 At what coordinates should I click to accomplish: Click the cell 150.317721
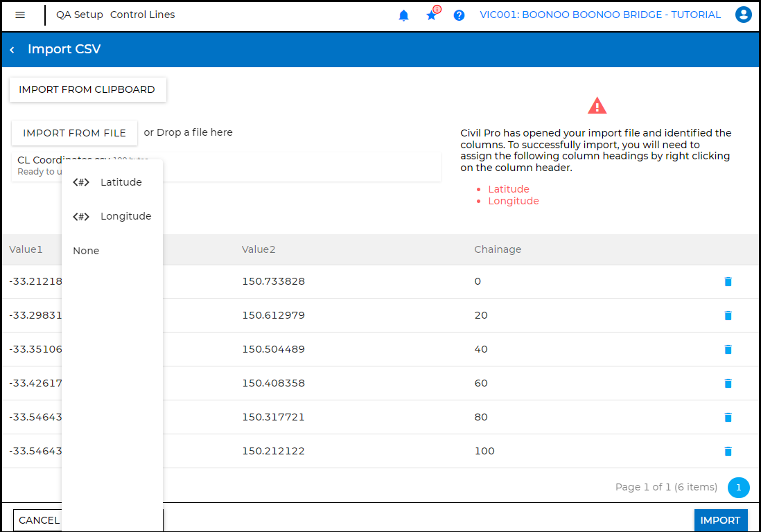[x=273, y=417]
